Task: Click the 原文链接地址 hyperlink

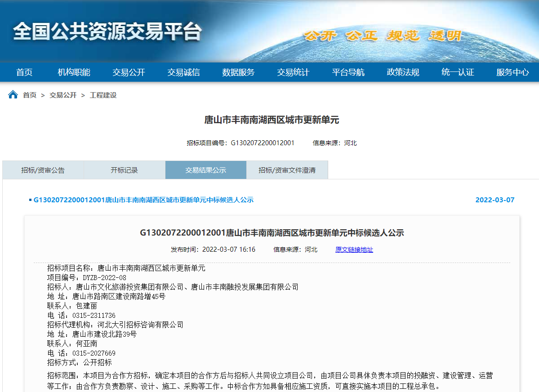Action: 354,249
